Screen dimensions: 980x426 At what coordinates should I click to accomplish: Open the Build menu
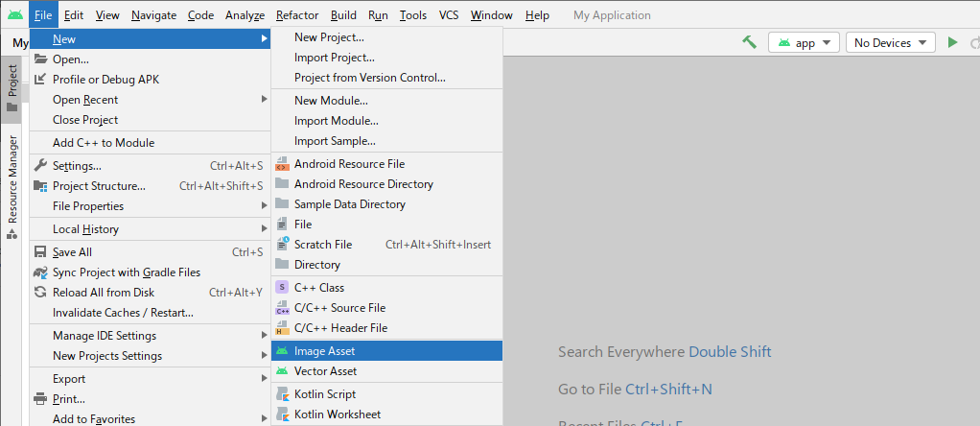343,15
